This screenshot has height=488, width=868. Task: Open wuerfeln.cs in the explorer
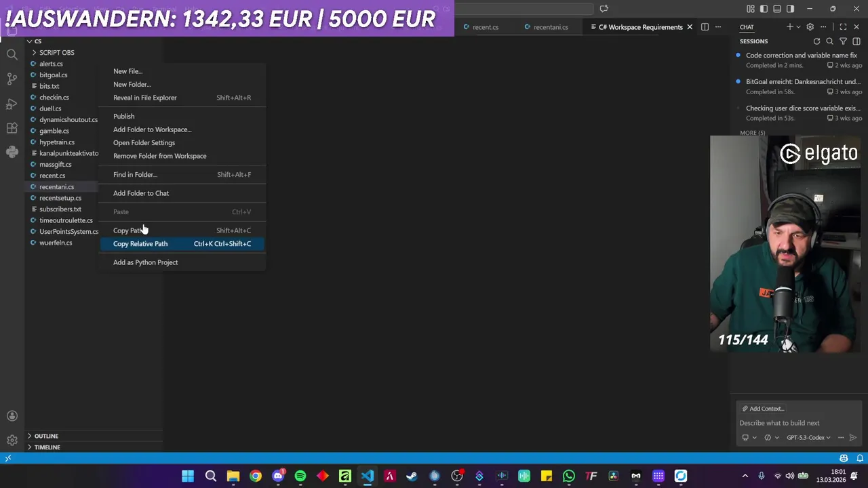click(x=56, y=243)
